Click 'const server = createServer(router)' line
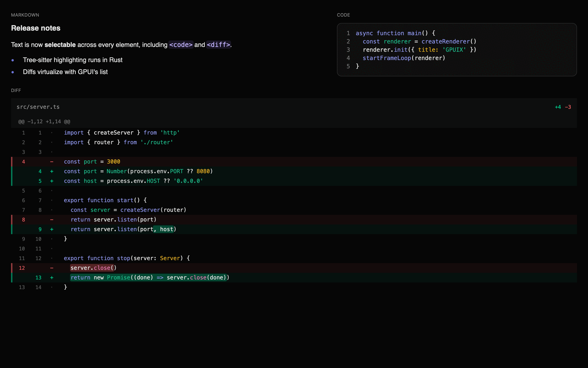588x368 pixels. [294, 210]
